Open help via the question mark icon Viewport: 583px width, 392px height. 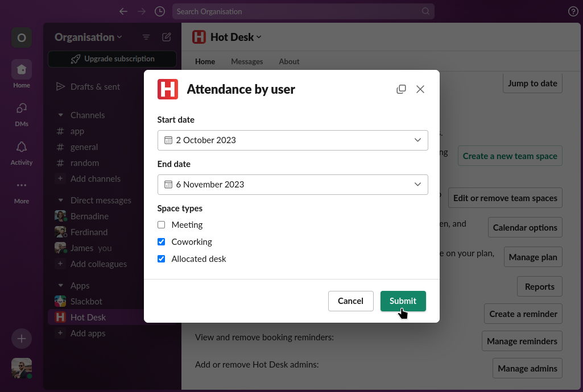tap(573, 11)
